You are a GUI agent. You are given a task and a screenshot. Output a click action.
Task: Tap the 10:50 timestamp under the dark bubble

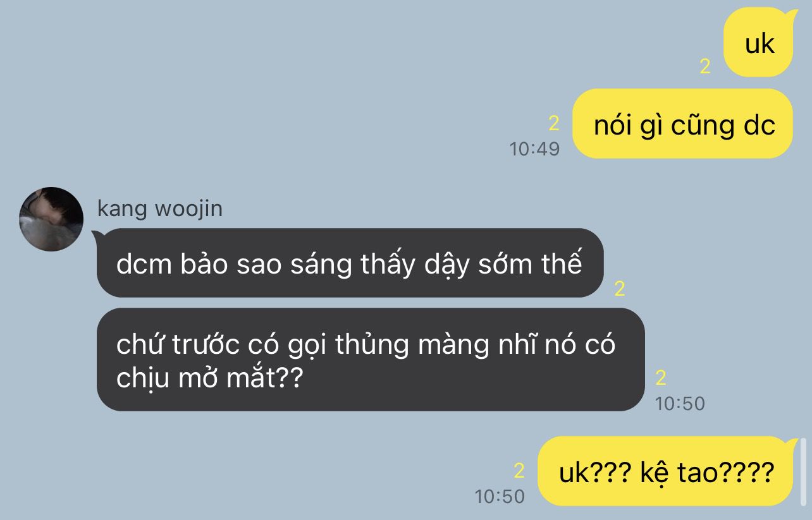coord(680,403)
